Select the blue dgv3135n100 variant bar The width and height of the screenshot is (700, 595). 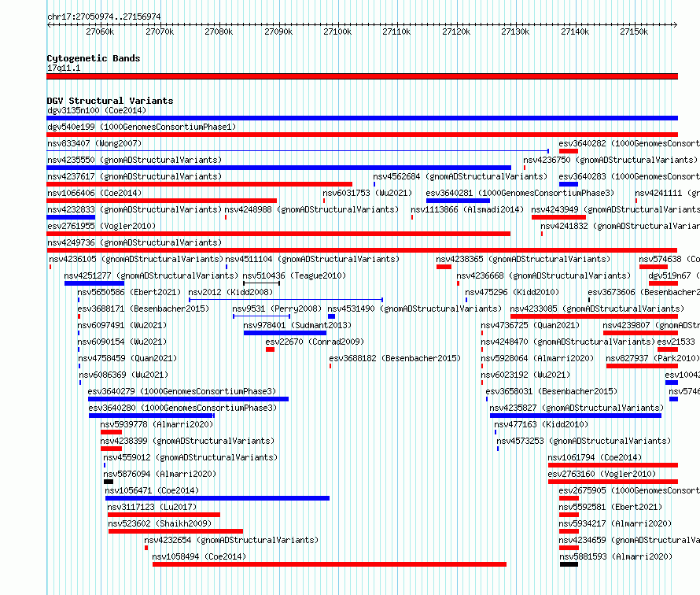click(362, 118)
